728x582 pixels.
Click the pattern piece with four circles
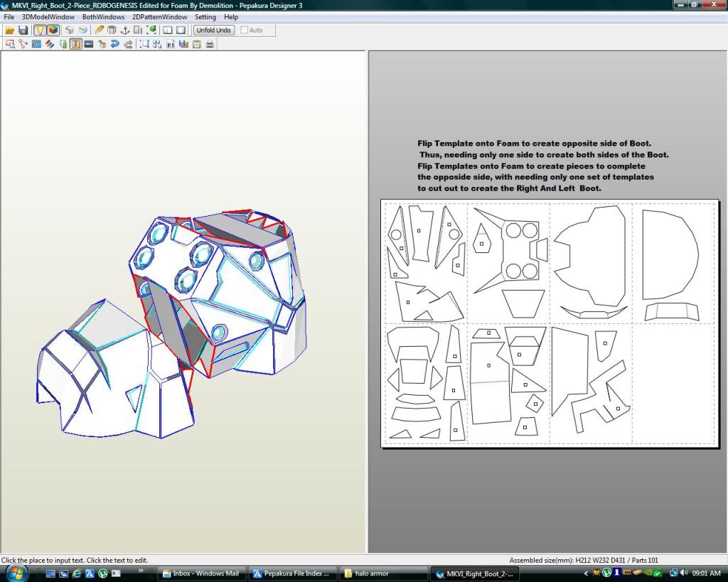[x=510, y=251]
